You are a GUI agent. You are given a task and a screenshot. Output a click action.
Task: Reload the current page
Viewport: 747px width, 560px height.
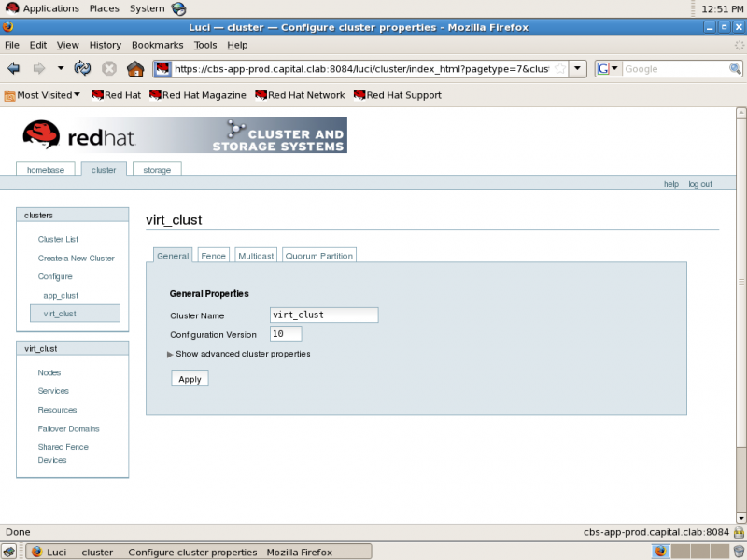[x=82, y=68]
